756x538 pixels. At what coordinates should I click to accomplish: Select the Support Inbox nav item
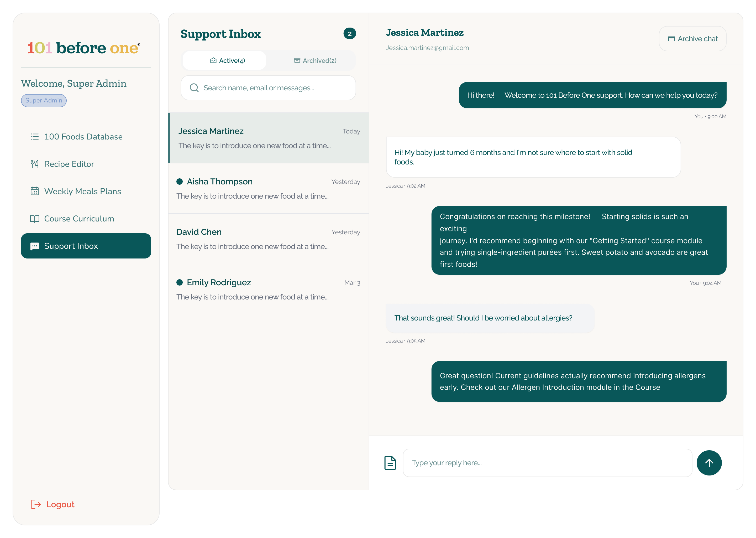86,246
